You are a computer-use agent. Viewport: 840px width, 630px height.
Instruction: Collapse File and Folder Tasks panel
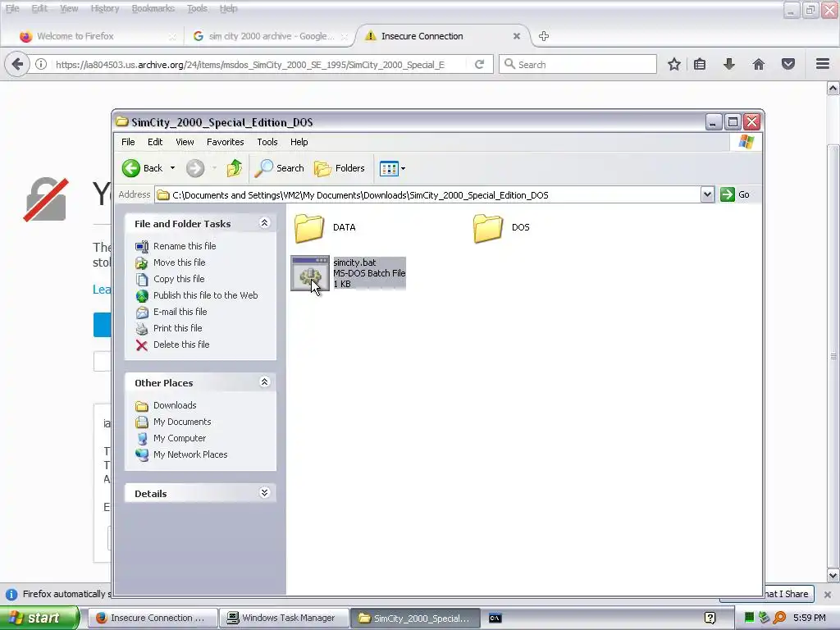coord(265,223)
